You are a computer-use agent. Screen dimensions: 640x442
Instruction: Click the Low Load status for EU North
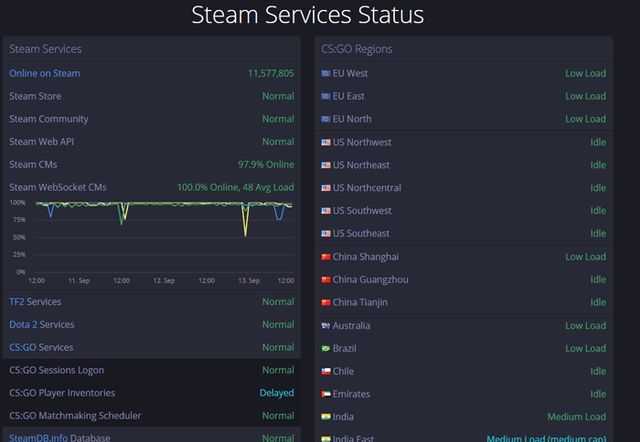tap(585, 119)
